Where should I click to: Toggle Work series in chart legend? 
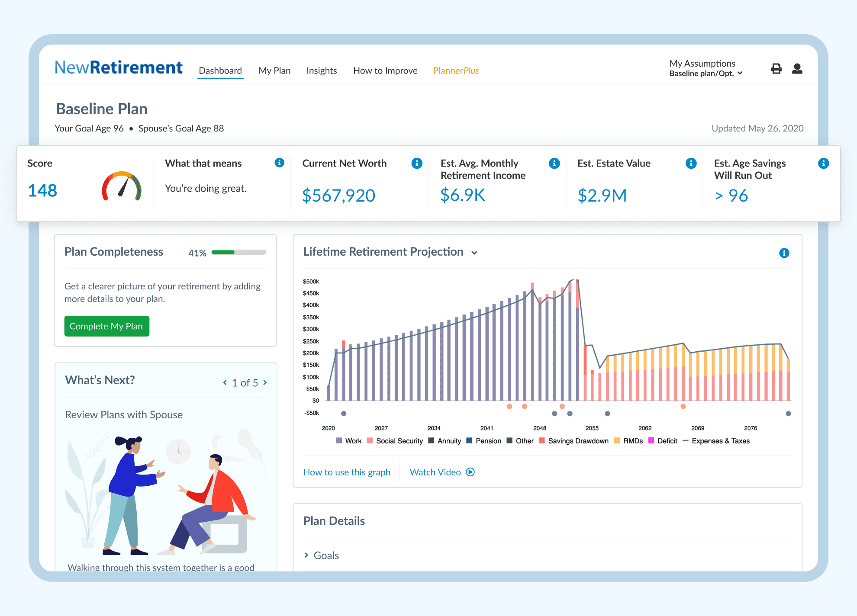[x=348, y=441]
